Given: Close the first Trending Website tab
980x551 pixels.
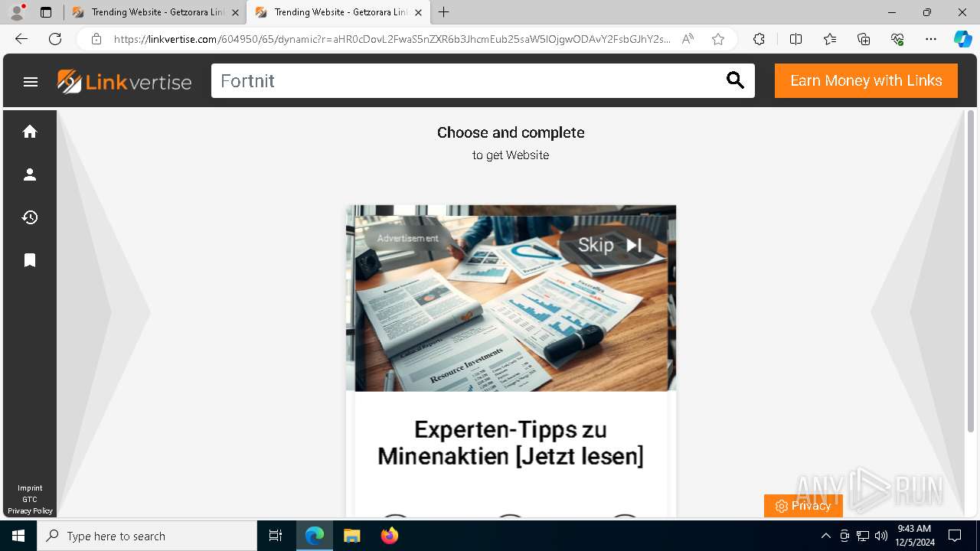Looking at the screenshot, I should point(235,12).
